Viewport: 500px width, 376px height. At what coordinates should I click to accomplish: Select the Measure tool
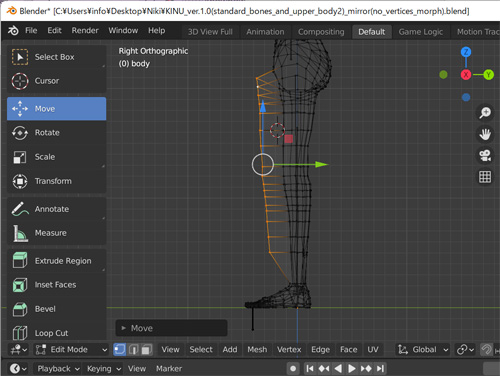(56, 233)
